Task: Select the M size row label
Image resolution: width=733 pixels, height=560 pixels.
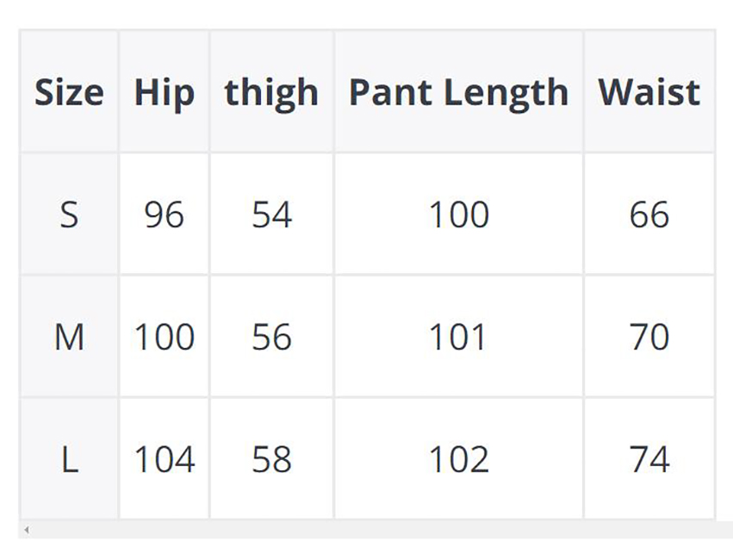Action: point(69,337)
